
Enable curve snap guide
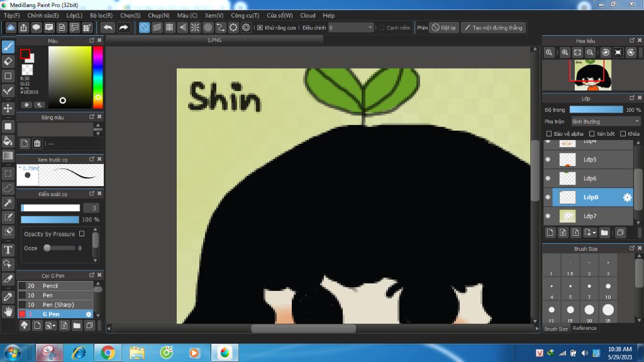(x=221, y=28)
